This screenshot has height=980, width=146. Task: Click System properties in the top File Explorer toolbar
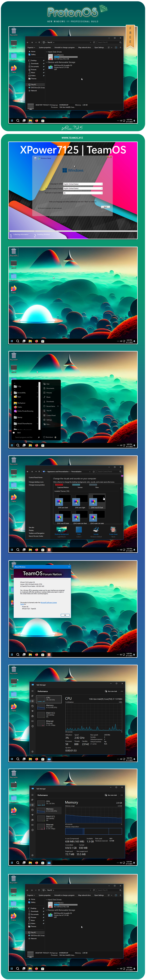click(45, 48)
